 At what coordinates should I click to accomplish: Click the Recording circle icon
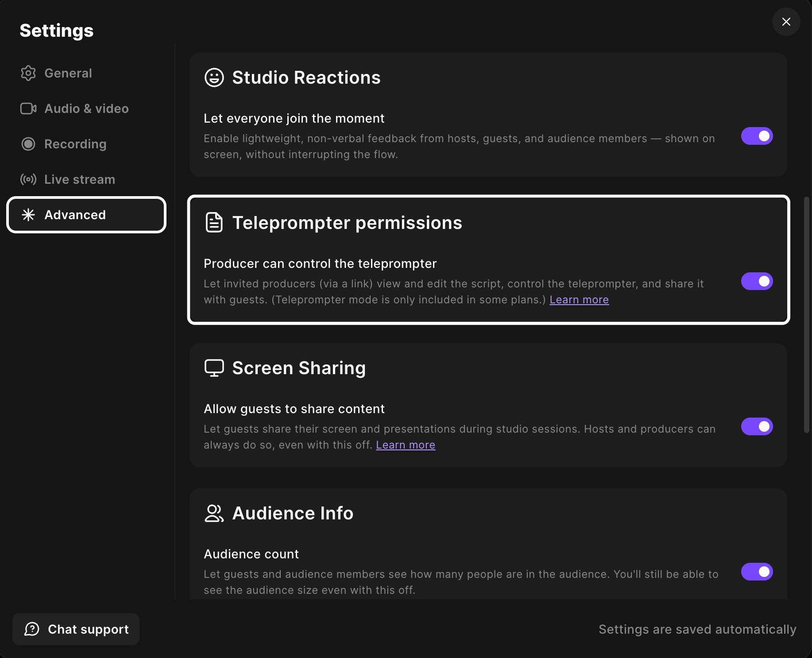point(28,144)
